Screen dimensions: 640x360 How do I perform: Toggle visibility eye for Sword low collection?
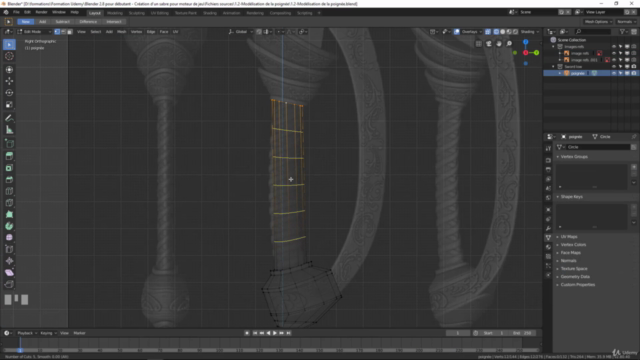click(613, 67)
